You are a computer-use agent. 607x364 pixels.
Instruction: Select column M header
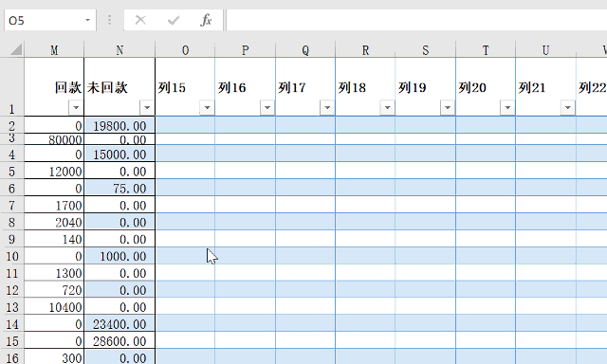54,50
